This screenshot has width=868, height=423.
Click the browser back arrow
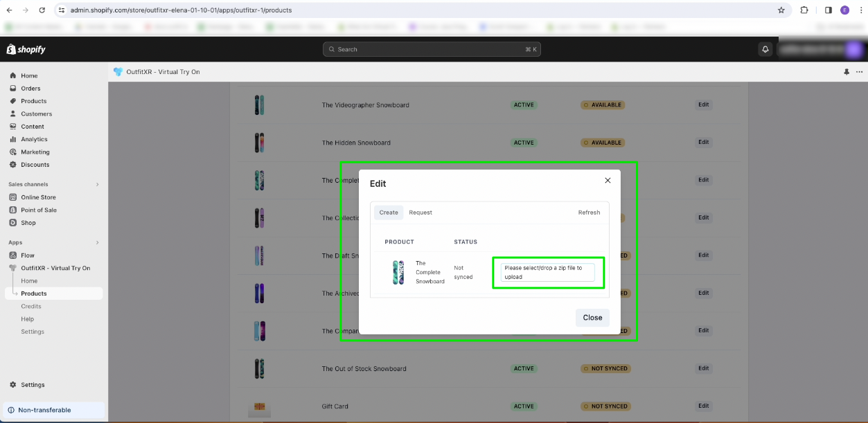coord(9,10)
